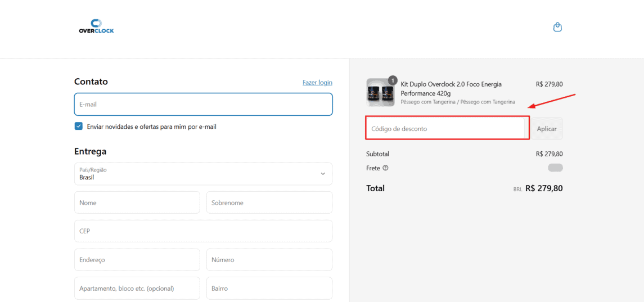Click the Bairro input field

coord(269,288)
